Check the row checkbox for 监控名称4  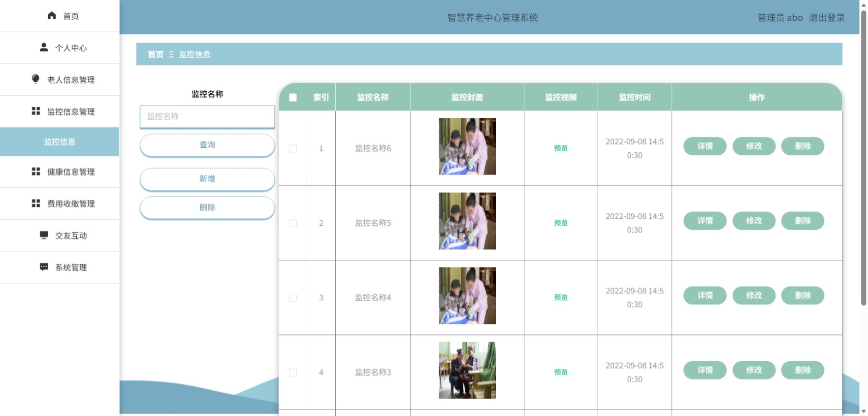click(293, 298)
